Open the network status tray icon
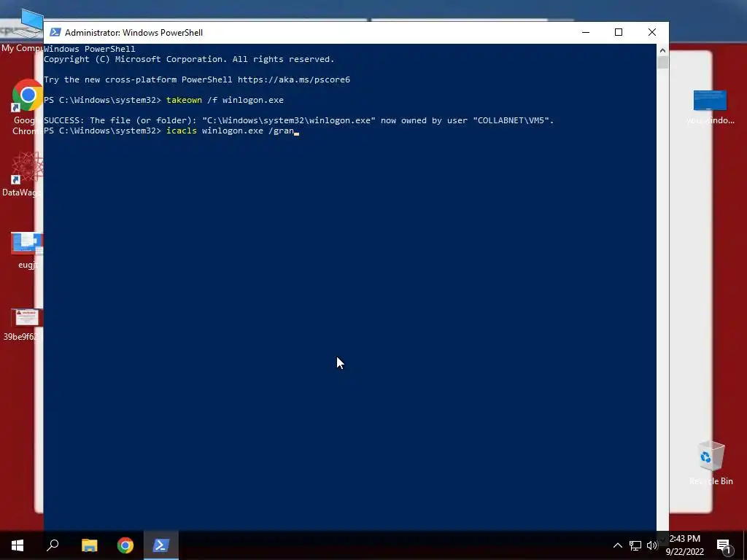 [635, 545]
